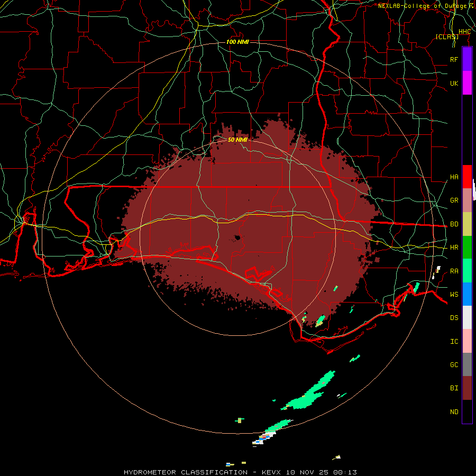Click the large green rain echo offshore

pyautogui.click(x=309, y=391)
